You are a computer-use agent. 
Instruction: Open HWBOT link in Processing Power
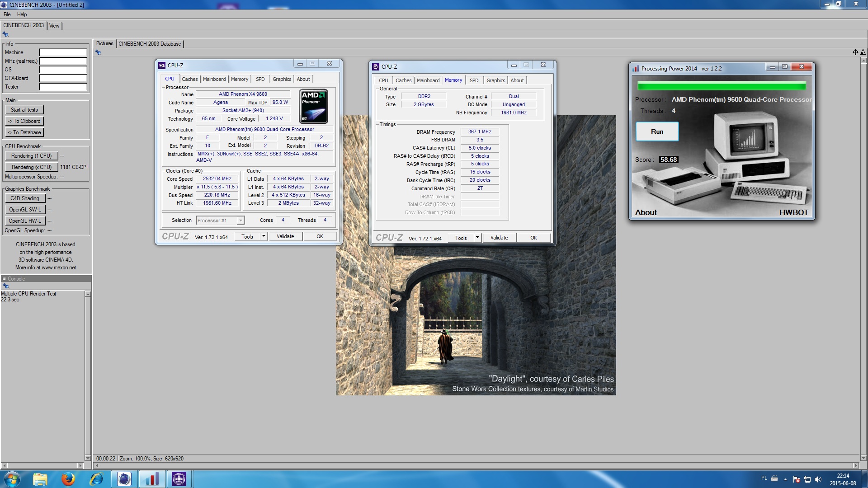(793, 212)
